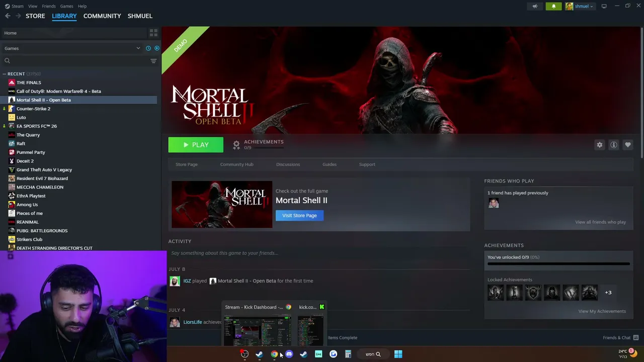View all friends who play
The height and width of the screenshot is (362, 644).
click(600, 222)
